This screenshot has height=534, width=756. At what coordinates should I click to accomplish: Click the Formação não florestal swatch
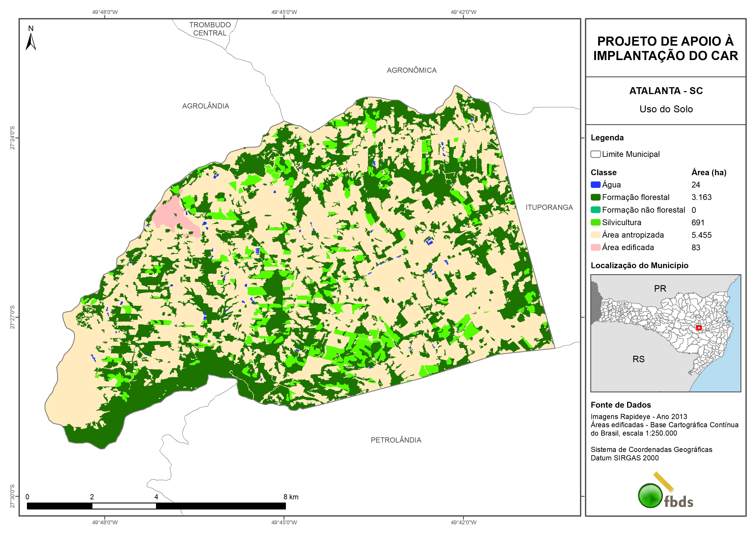595,210
